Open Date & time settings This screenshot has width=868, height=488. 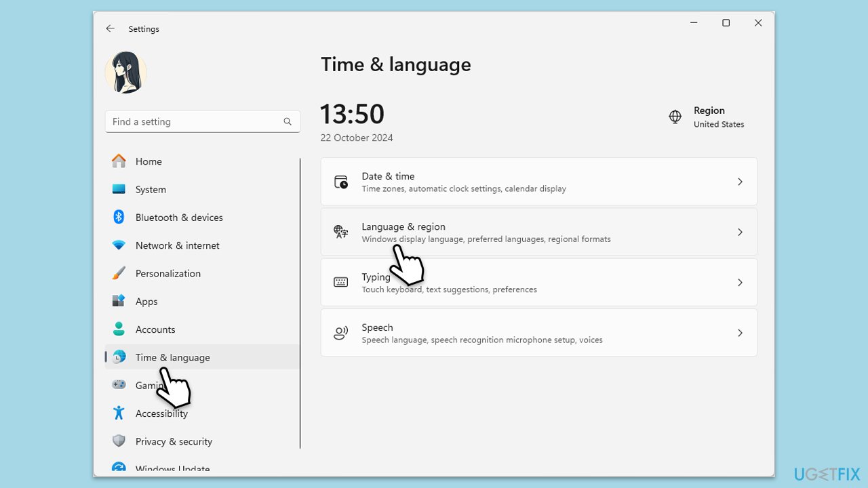pyautogui.click(x=539, y=182)
